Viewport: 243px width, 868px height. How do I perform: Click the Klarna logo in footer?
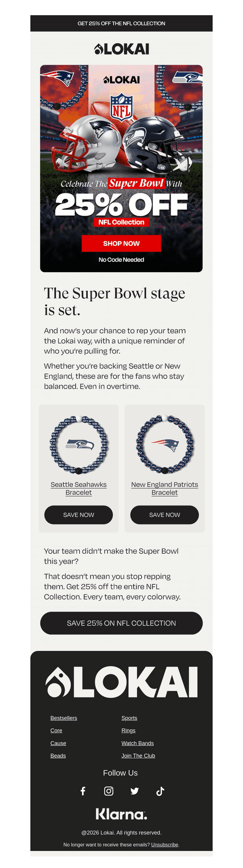121,814
